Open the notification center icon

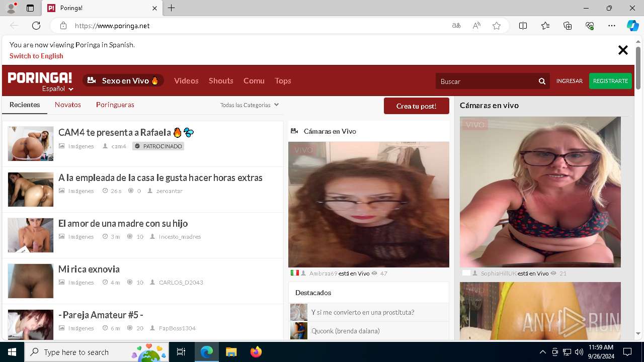(x=627, y=352)
